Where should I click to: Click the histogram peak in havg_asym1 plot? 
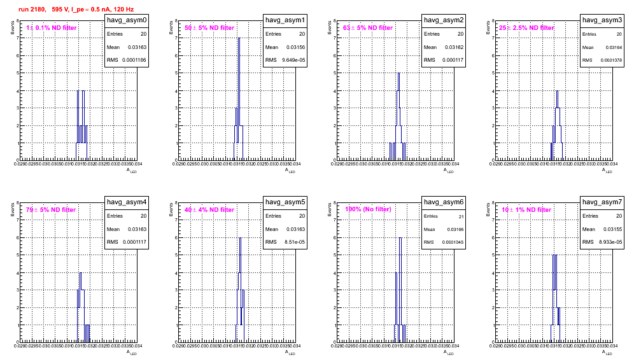point(239,38)
